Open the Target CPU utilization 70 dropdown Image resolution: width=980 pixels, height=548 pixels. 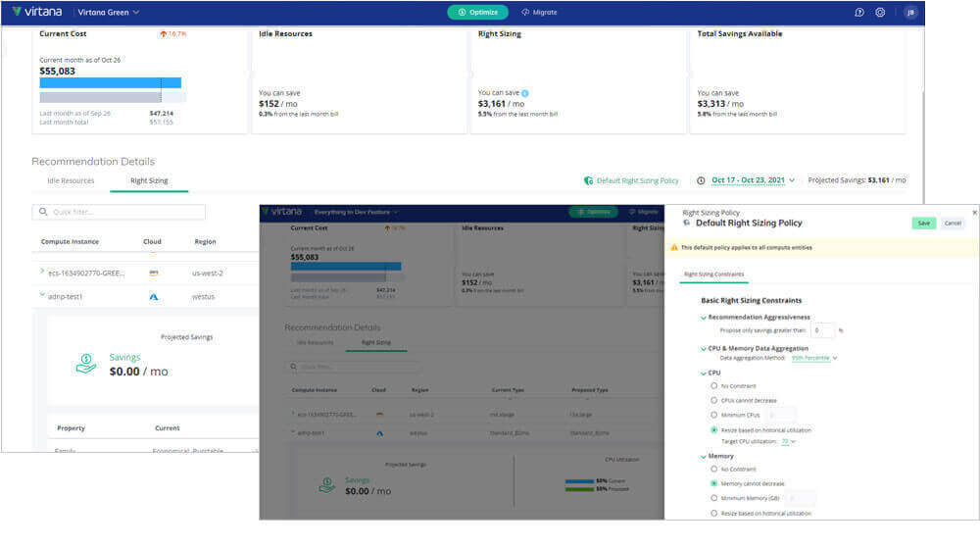point(789,441)
